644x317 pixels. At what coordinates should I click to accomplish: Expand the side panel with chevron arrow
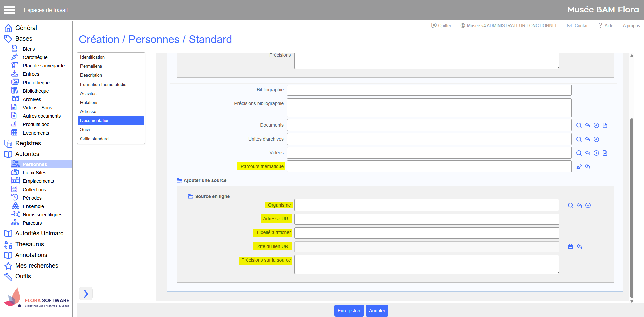pyautogui.click(x=86, y=294)
